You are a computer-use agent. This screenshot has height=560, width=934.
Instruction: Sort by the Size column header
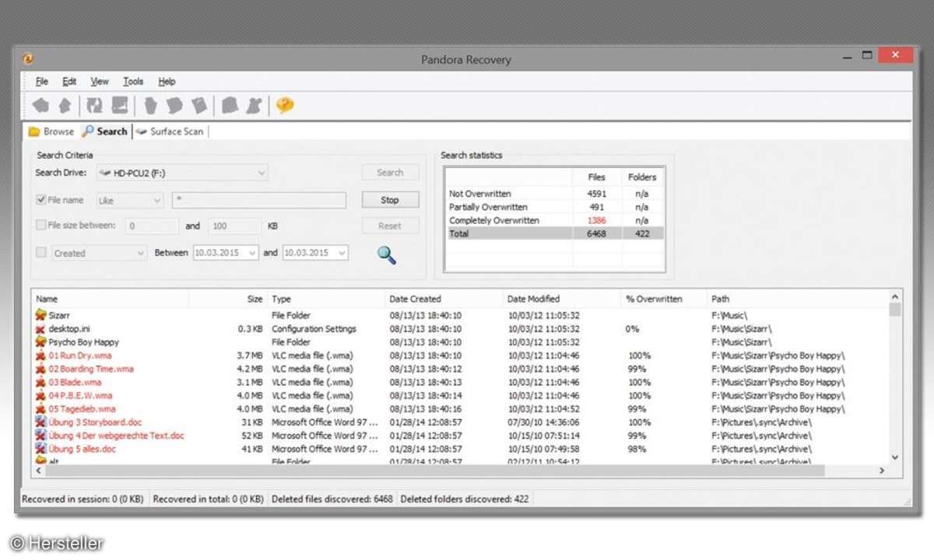(x=227, y=299)
